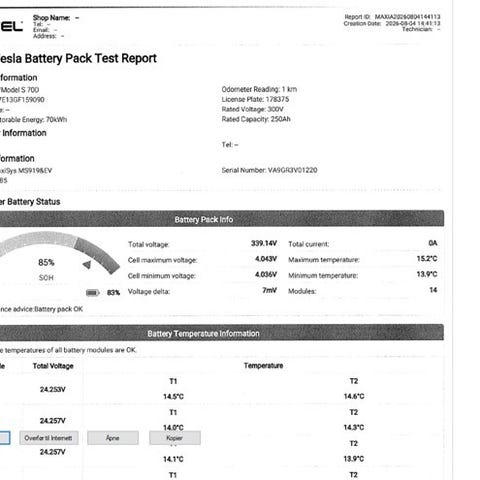This screenshot has height=480, width=480.
Task: Select the Rated Capacity: 250Ah line
Action: coord(256,119)
